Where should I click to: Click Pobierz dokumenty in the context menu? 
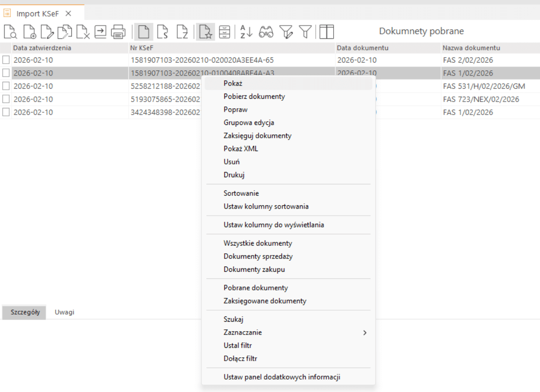pyautogui.click(x=254, y=96)
